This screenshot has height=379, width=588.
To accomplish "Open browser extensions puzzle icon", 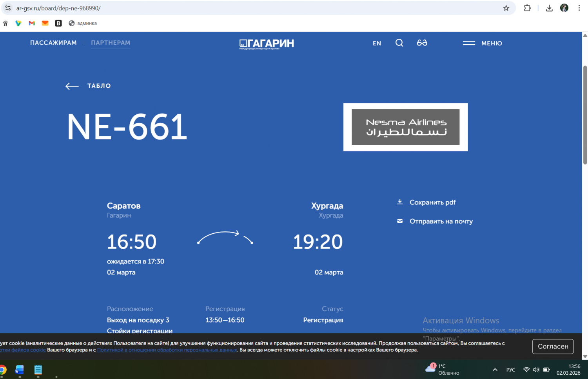I will coord(527,8).
